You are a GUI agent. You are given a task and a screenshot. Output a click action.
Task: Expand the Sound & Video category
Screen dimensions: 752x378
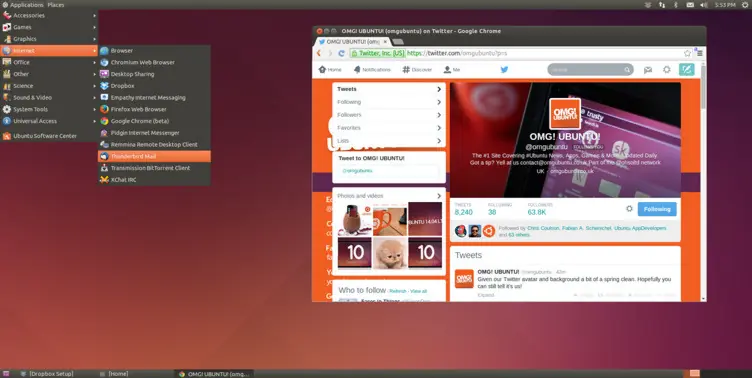click(x=49, y=97)
